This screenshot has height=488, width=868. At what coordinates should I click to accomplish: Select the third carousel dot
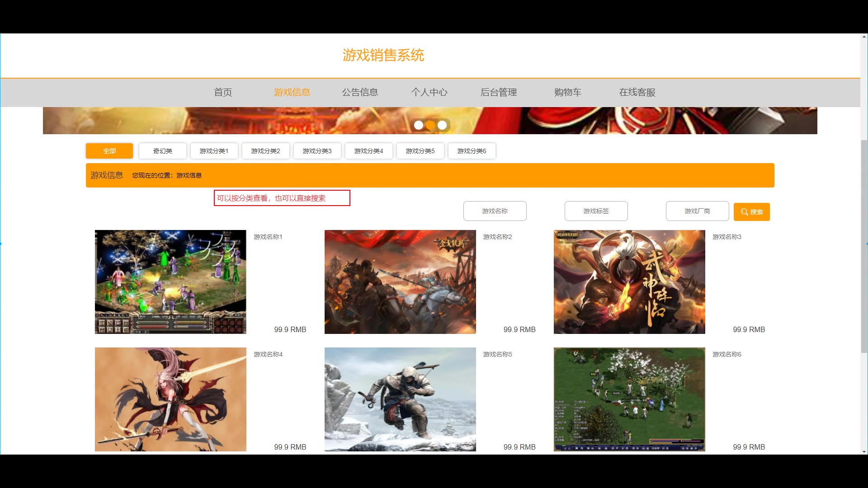tap(442, 125)
